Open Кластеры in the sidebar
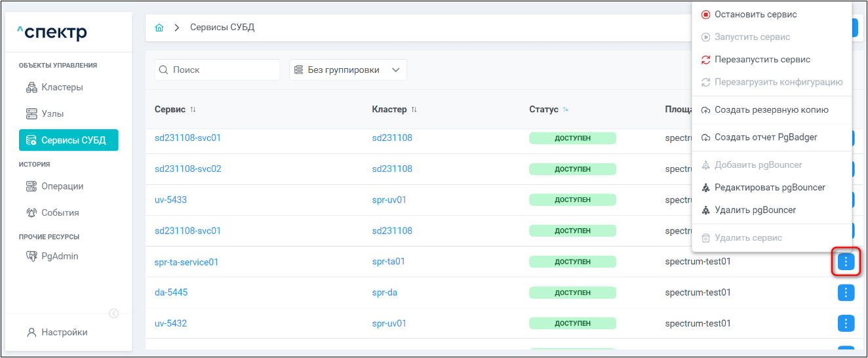 pyautogui.click(x=62, y=87)
